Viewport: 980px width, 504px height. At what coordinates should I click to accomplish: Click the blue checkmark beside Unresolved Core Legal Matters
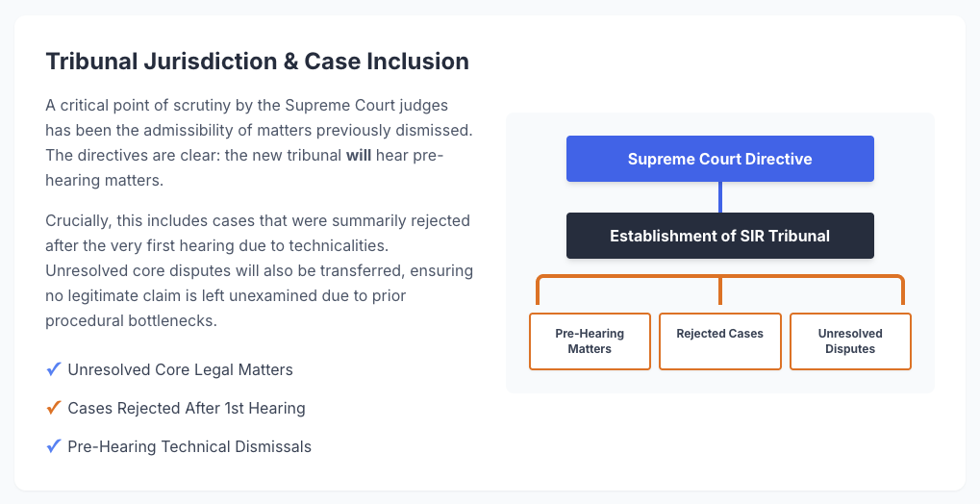pos(54,369)
